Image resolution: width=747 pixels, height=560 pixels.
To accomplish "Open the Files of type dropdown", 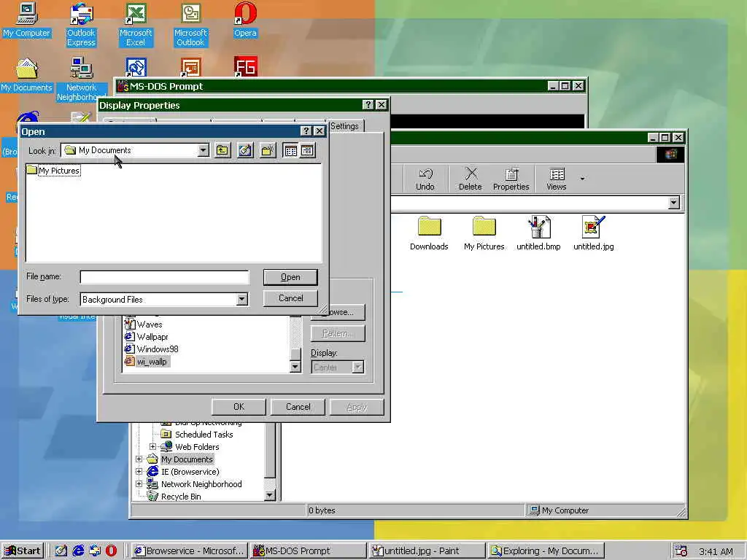I will tap(242, 300).
